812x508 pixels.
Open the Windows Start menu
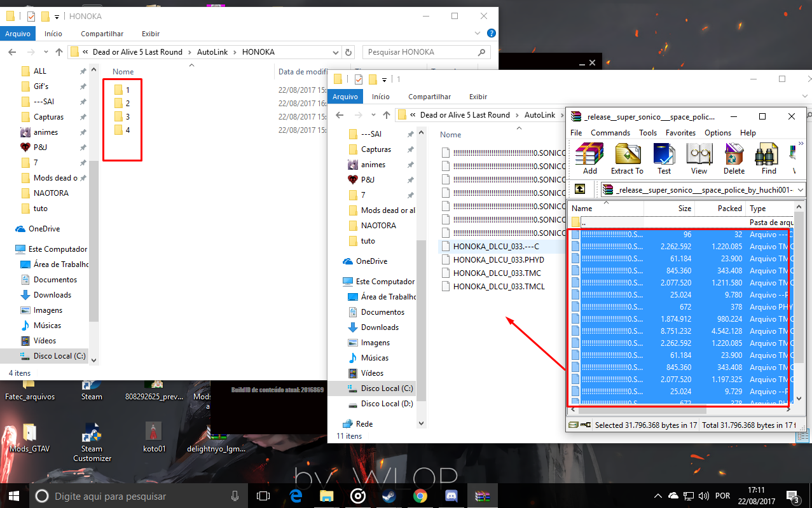tap(14, 496)
